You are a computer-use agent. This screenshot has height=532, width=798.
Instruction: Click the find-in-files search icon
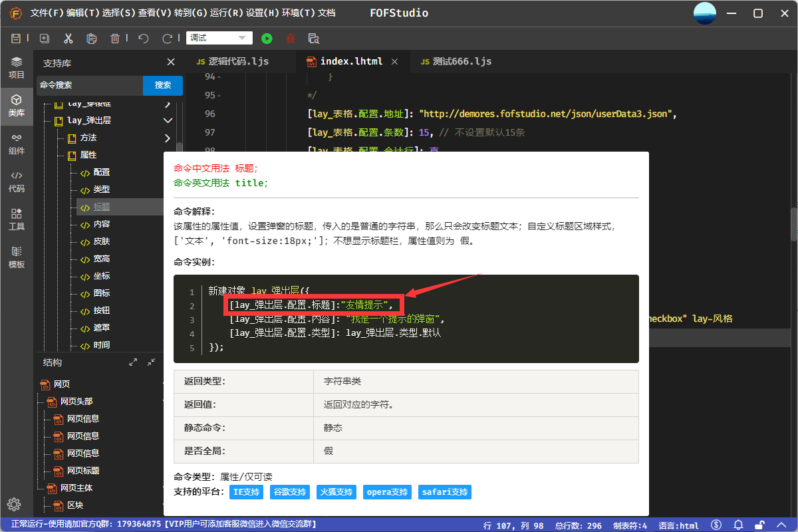[x=314, y=39]
